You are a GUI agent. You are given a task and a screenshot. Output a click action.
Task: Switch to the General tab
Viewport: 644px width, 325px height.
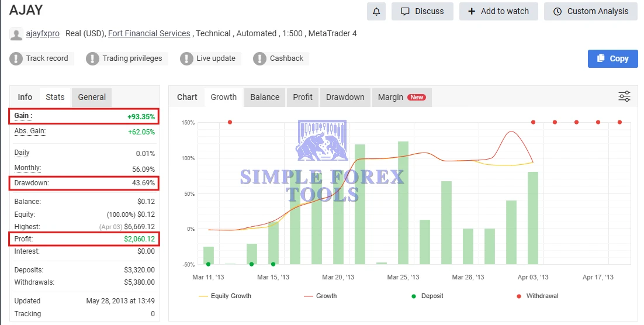(x=92, y=98)
